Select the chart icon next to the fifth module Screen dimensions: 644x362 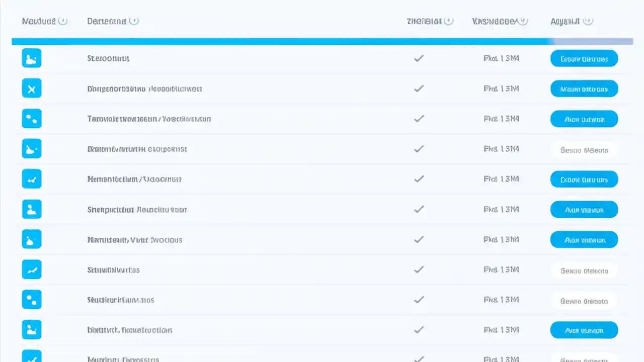click(32, 179)
